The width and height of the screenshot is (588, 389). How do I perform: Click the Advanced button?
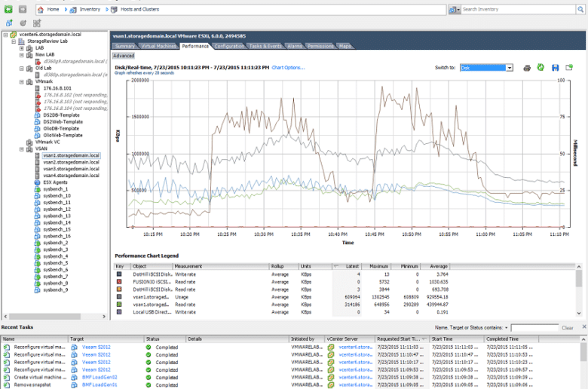click(124, 56)
